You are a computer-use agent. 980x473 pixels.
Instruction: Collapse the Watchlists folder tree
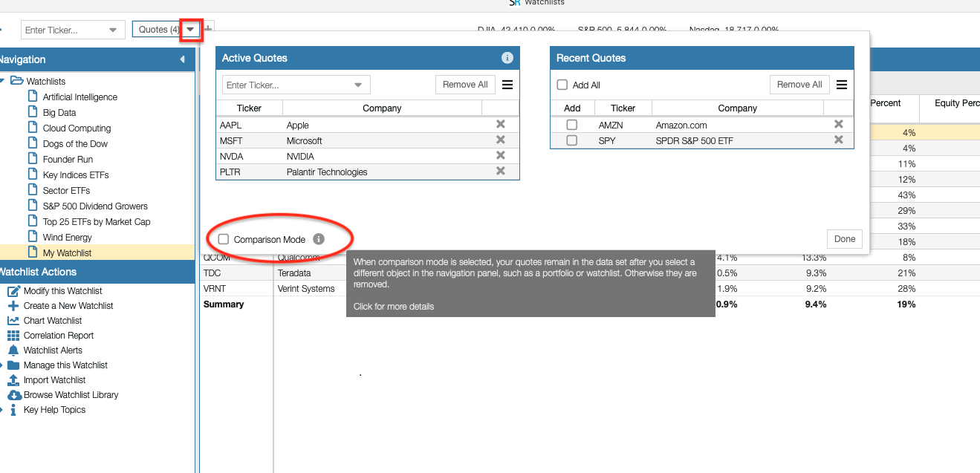[3, 81]
